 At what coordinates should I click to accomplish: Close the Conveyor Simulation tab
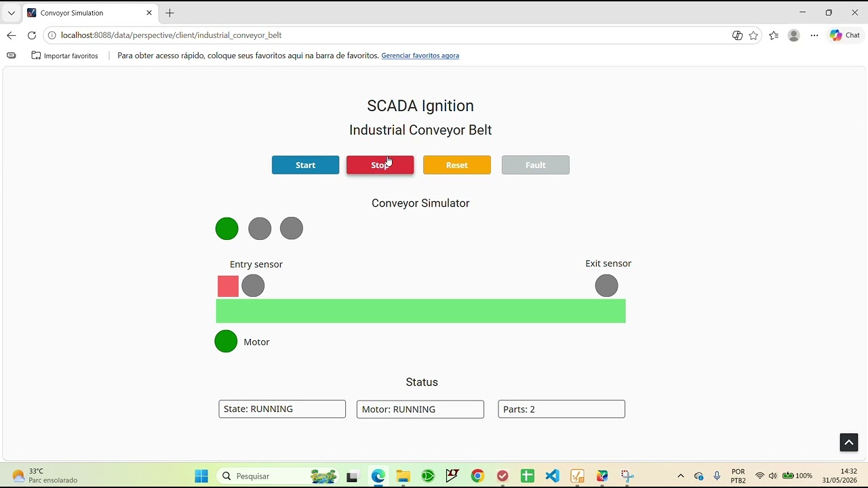pyautogui.click(x=149, y=13)
